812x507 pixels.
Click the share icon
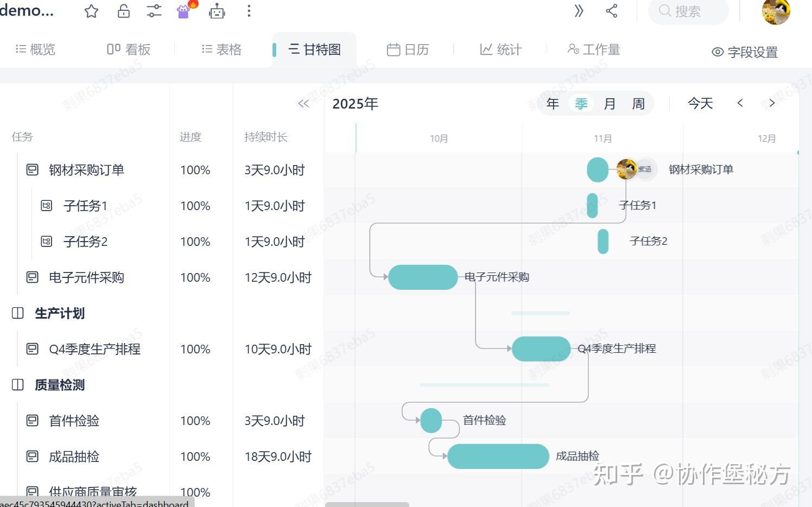pyautogui.click(x=612, y=11)
